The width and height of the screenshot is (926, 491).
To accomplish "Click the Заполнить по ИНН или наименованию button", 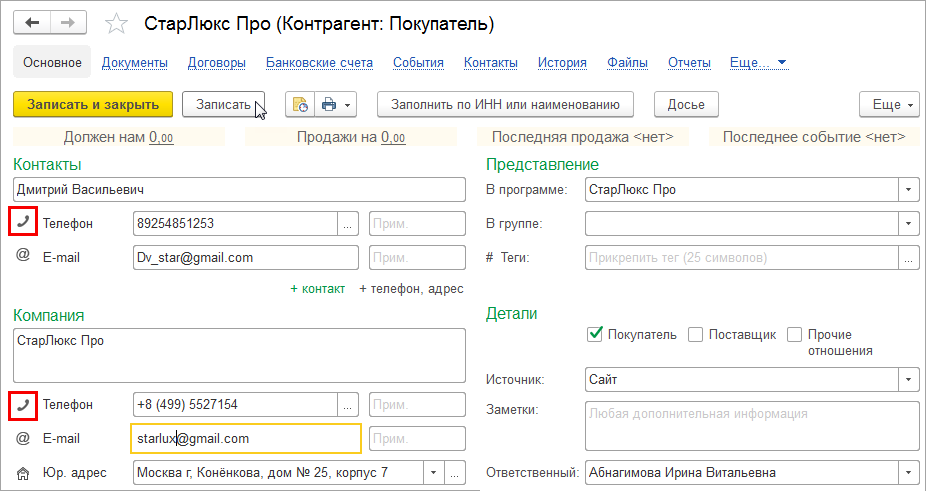I will click(504, 104).
